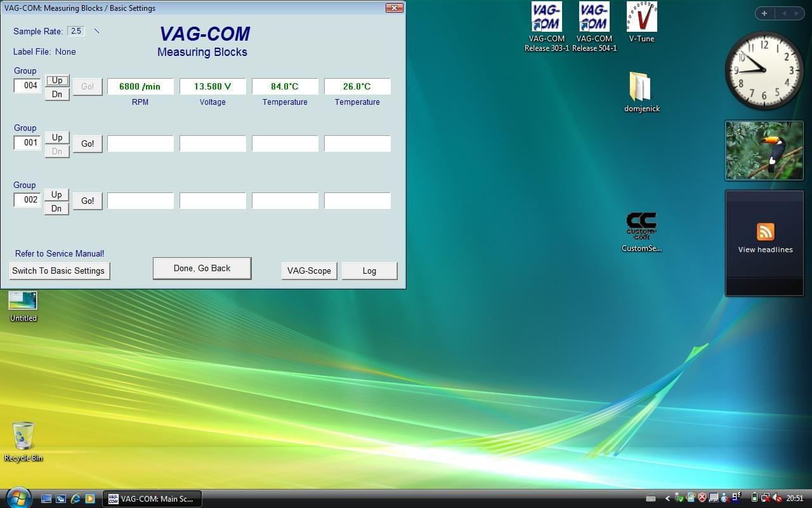Select the CustomSe... desktop shortcut icon
Viewport: 812px width, 508px height.
[x=641, y=232]
